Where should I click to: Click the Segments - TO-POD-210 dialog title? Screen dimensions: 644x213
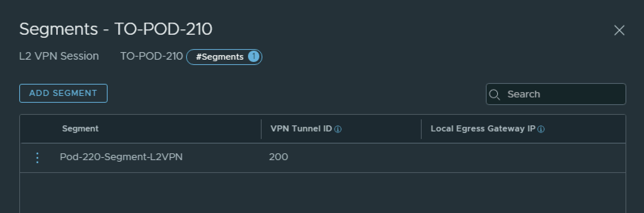[x=116, y=29]
